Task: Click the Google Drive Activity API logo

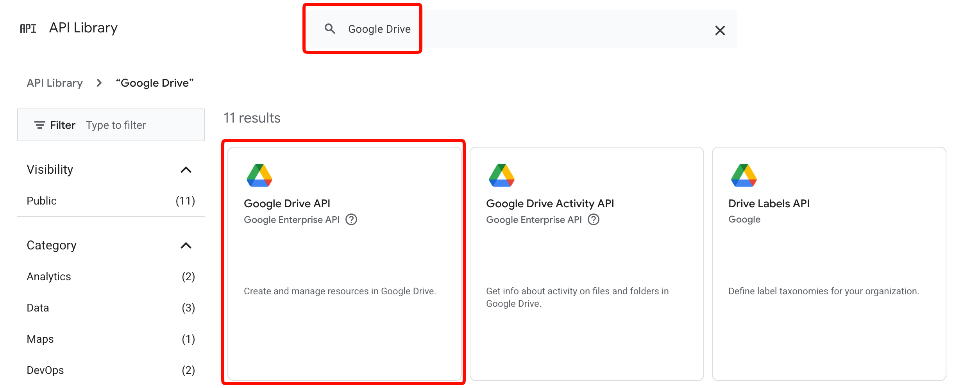Action: click(x=502, y=176)
